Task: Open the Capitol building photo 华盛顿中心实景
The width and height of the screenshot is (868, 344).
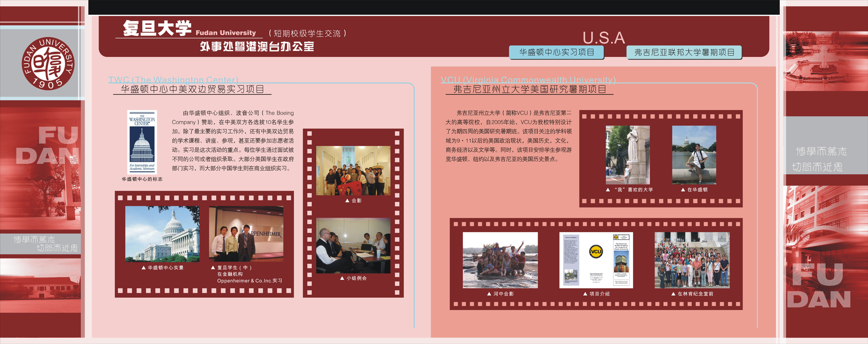Action: click(x=162, y=234)
